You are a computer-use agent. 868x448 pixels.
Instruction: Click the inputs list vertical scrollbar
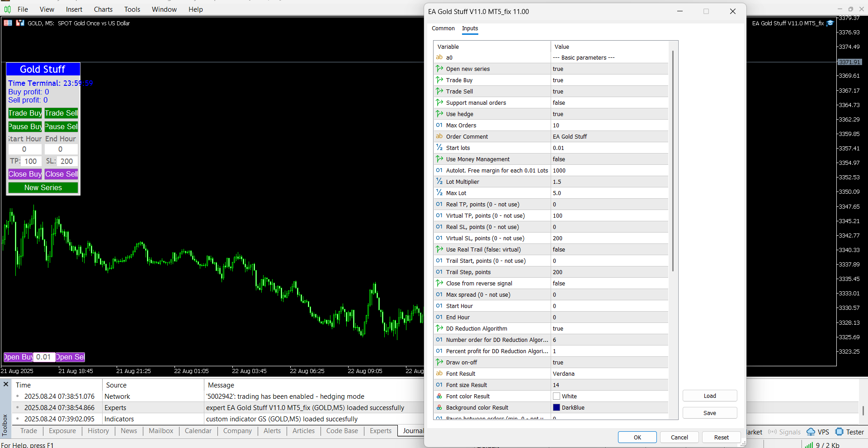click(x=673, y=161)
